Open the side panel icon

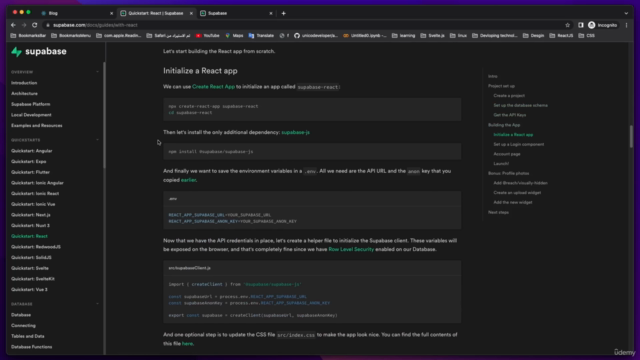click(580, 25)
